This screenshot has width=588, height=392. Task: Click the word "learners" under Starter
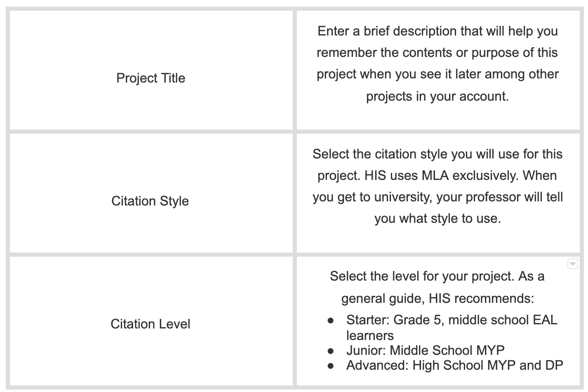pos(370,335)
